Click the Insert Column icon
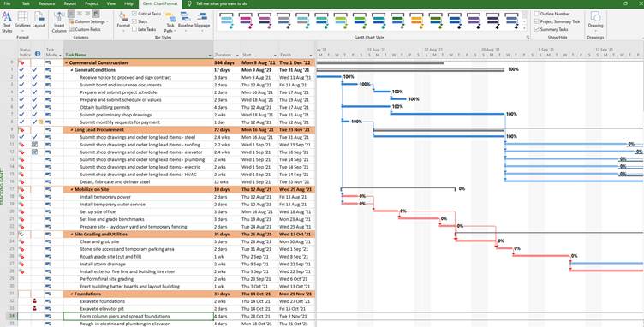644x327 pixels. (x=59, y=22)
